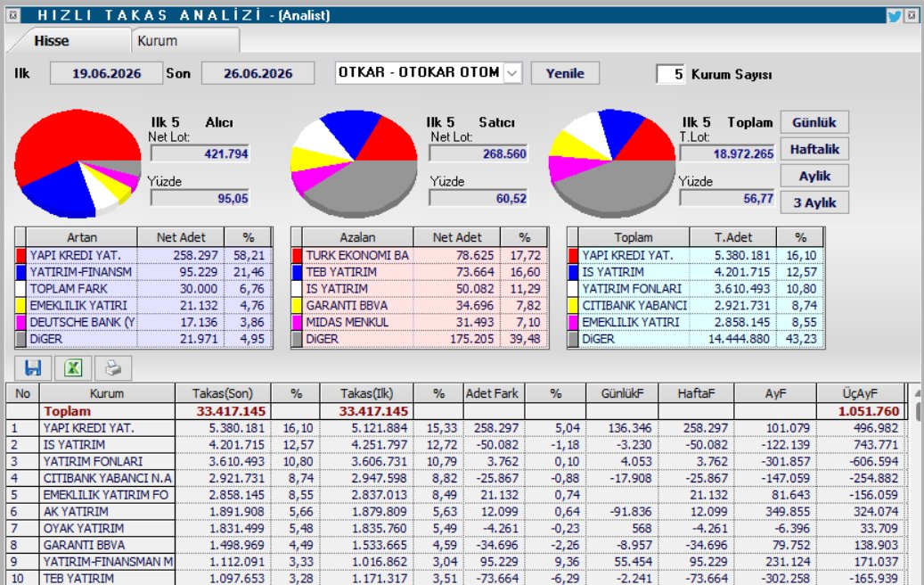Image resolution: width=924 pixels, height=585 pixels.
Task: Sort by Takas(Ilk) column header
Action: [x=366, y=393]
